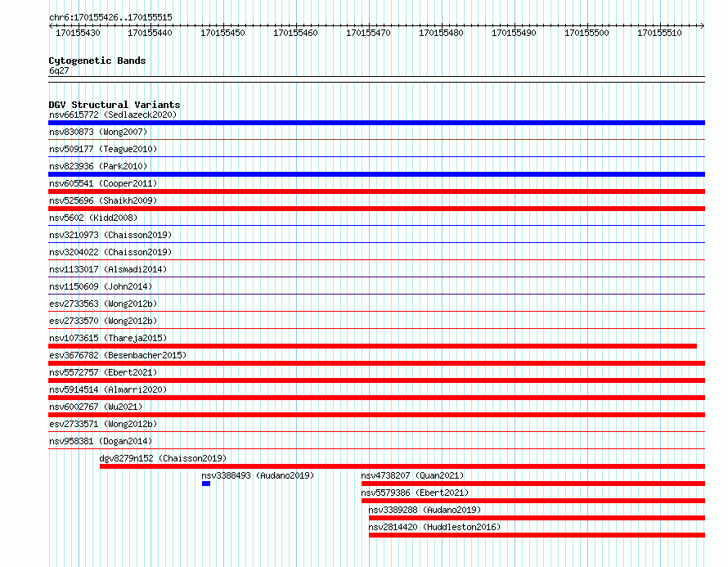The width and height of the screenshot is (728, 567).
Task: Open the nsv830873 (Wong2007) variant
Action: click(98, 132)
